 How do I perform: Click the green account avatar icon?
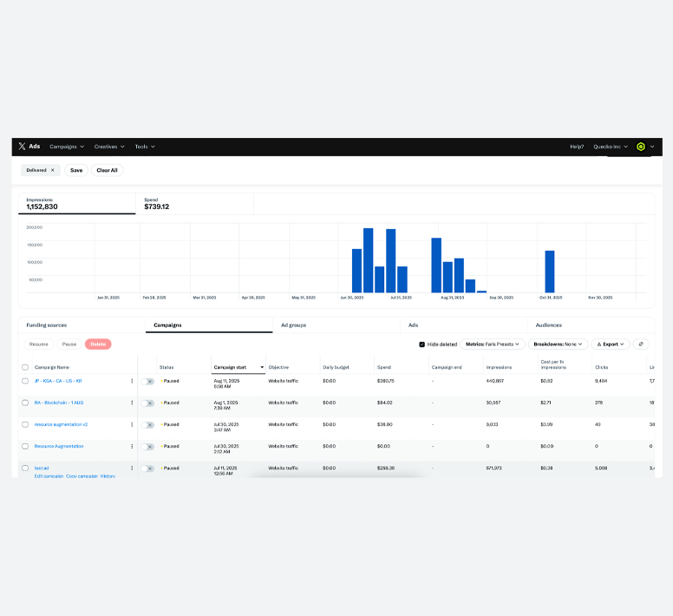click(641, 147)
